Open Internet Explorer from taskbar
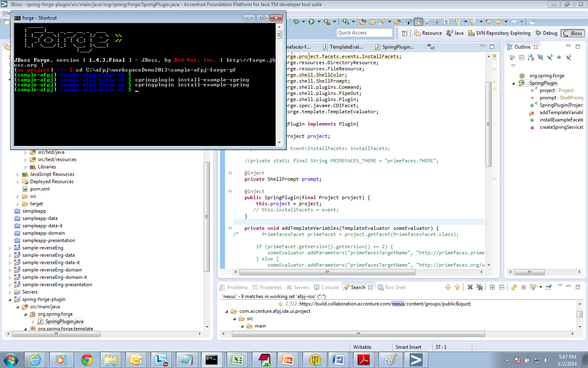The image size is (588, 368). coord(36,360)
